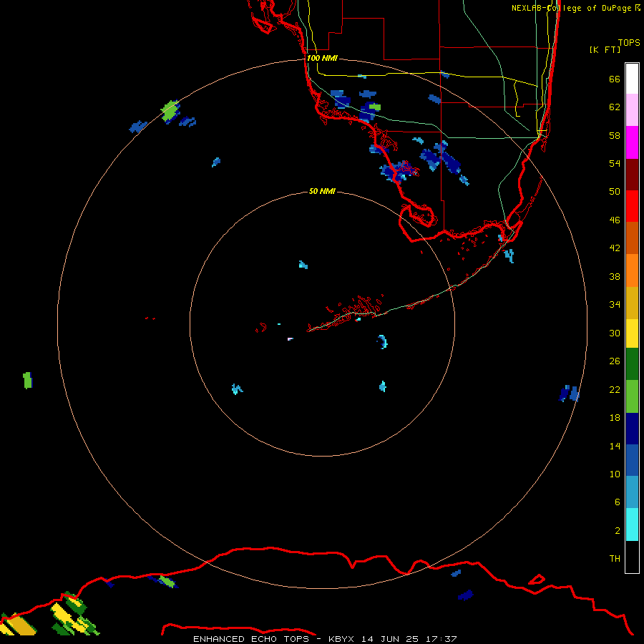
Task: Click the medium blue legend swatch near 10
Action: coord(632,460)
